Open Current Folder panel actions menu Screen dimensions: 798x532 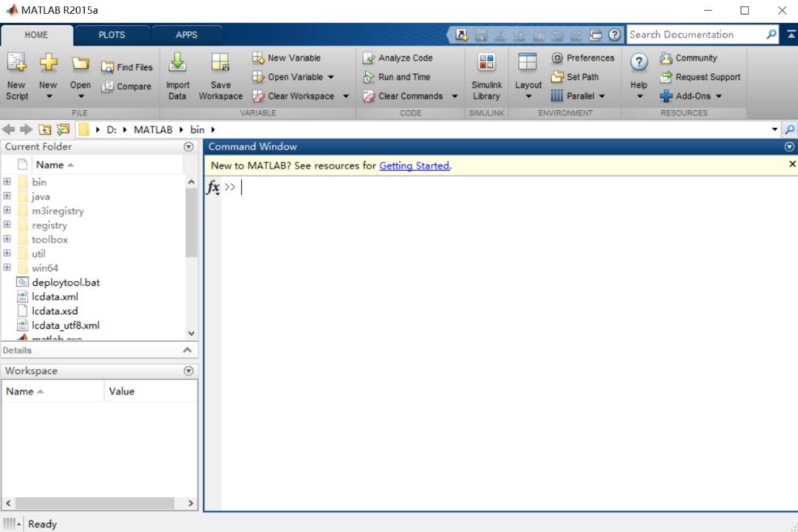189,146
